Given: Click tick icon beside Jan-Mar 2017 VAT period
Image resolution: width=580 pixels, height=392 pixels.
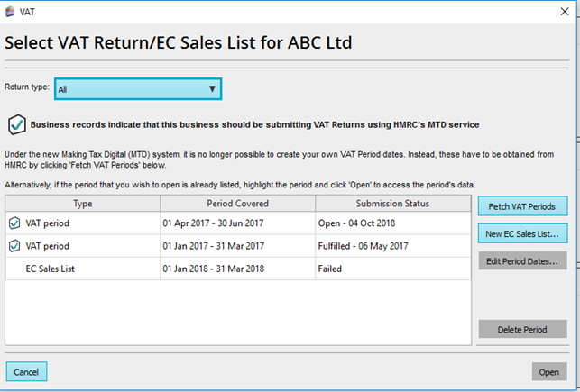Looking at the screenshot, I should tap(14, 246).
